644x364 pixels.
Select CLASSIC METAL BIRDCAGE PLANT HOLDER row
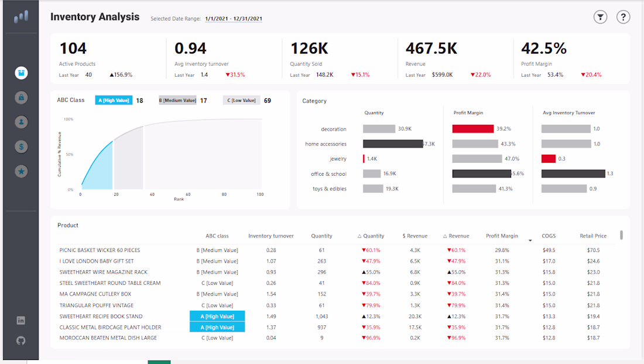click(x=337, y=328)
